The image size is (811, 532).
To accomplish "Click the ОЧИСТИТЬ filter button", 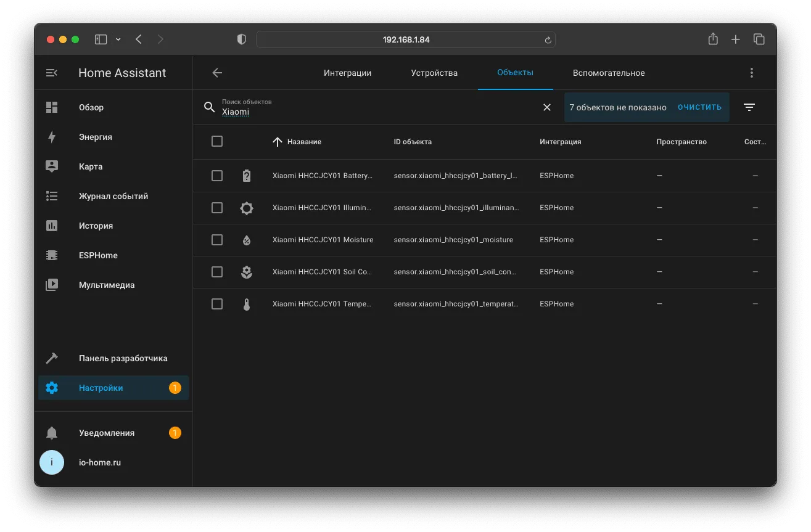I will click(x=699, y=107).
